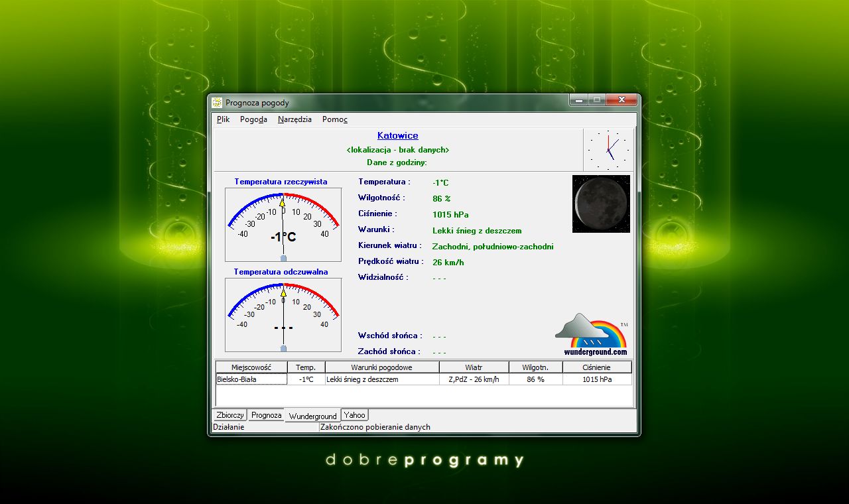Click the Miejscowość column header
849x504 pixels.
coord(251,367)
